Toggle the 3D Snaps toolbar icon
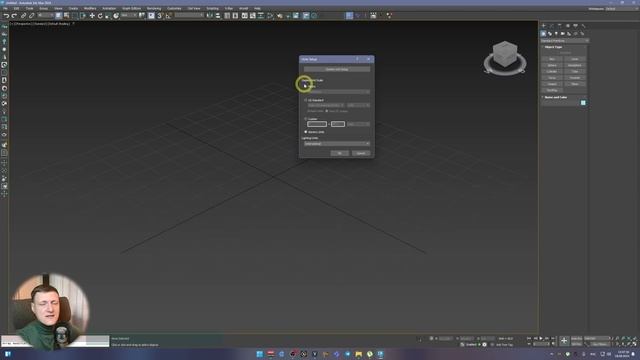This screenshot has width=640, height=360. 160,16
